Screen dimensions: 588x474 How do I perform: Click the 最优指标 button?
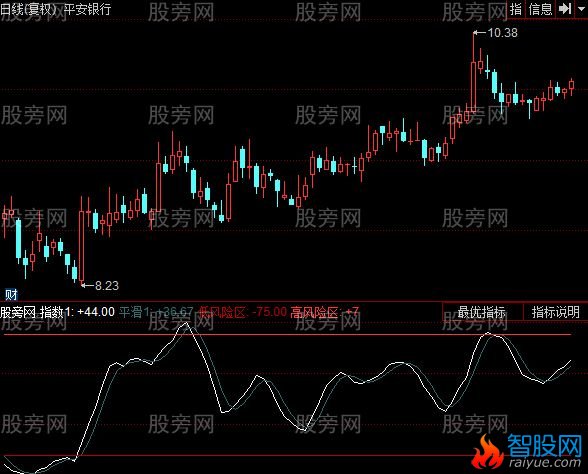482,312
